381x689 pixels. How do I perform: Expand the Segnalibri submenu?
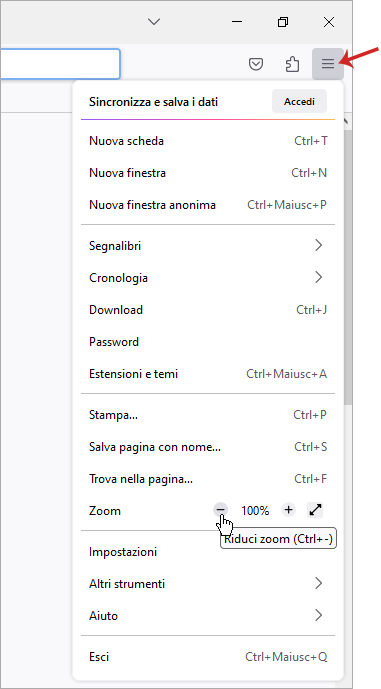[208, 246]
